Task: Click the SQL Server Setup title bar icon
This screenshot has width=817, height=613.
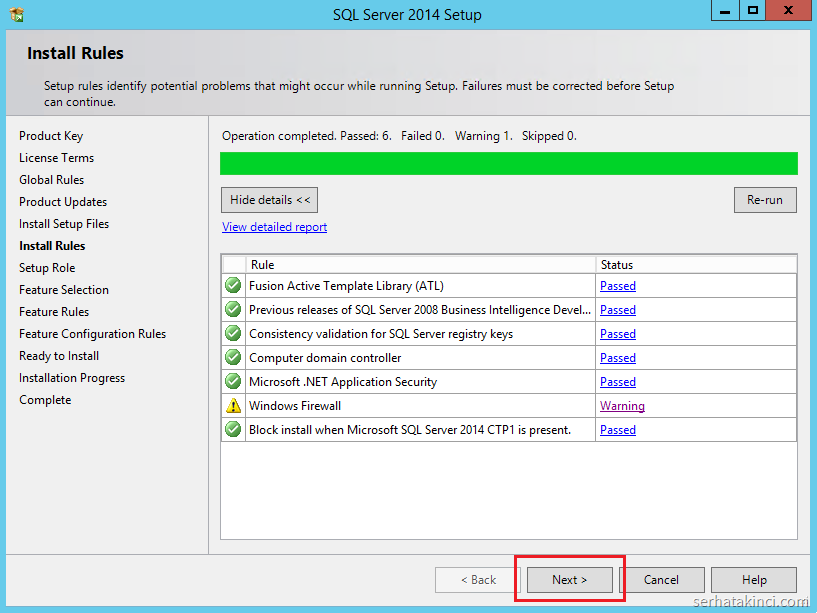Action: click(x=17, y=14)
